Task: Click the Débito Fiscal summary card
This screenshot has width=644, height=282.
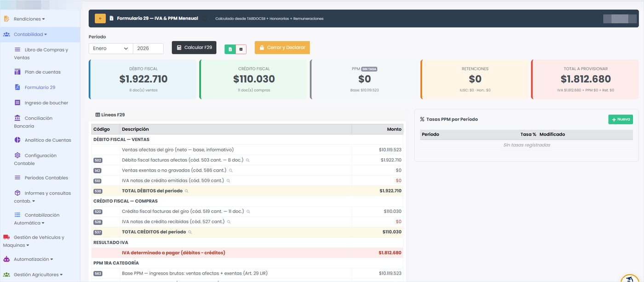Action: pyautogui.click(x=143, y=80)
